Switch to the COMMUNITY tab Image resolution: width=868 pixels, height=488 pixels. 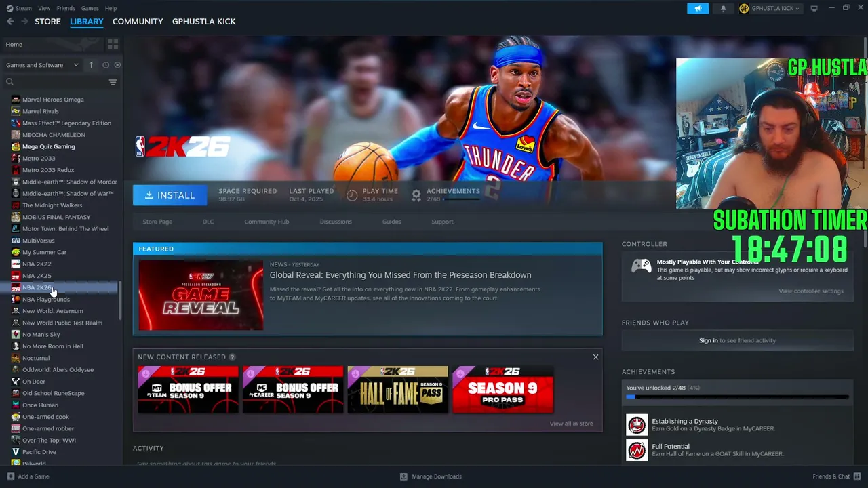pyautogui.click(x=138, y=22)
